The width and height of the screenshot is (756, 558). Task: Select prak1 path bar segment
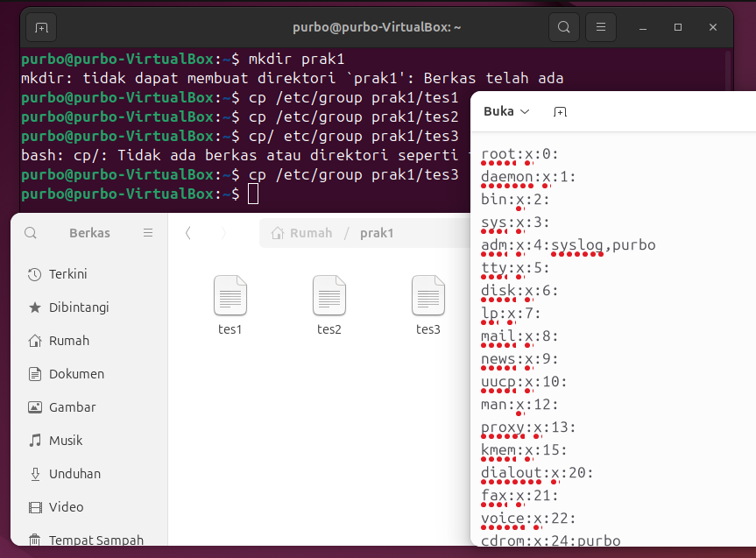tap(377, 233)
